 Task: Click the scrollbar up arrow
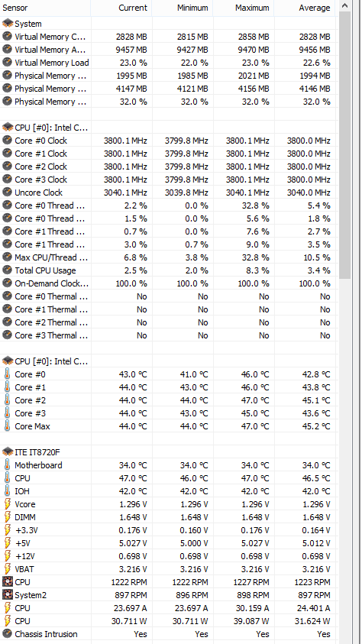[344, 6]
